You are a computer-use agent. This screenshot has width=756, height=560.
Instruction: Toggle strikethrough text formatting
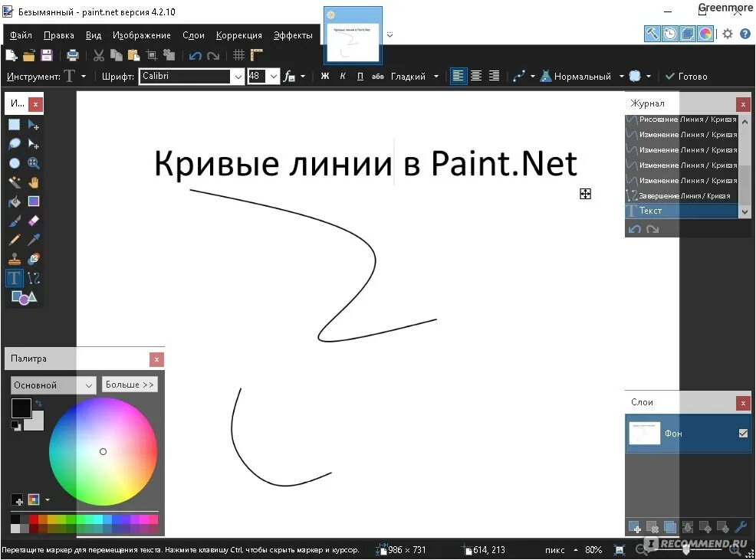(377, 76)
